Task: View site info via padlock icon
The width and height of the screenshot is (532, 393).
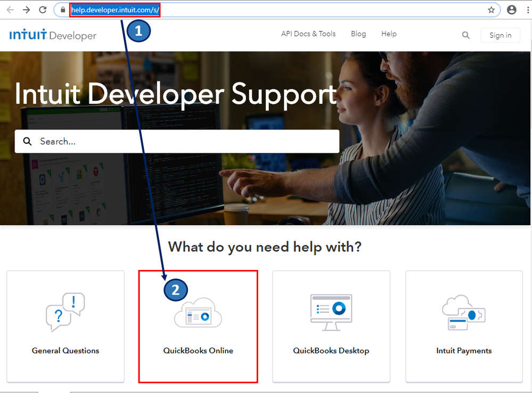Action: coord(63,10)
